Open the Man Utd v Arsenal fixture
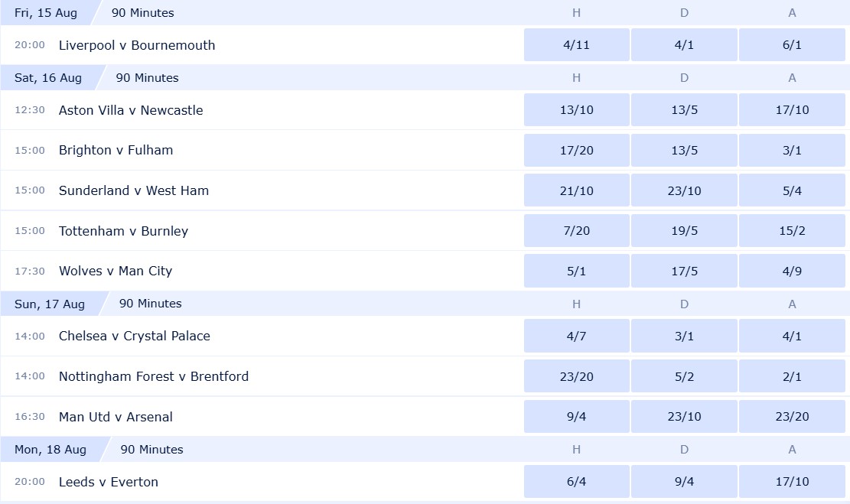This screenshot has width=850, height=504. 116,417
